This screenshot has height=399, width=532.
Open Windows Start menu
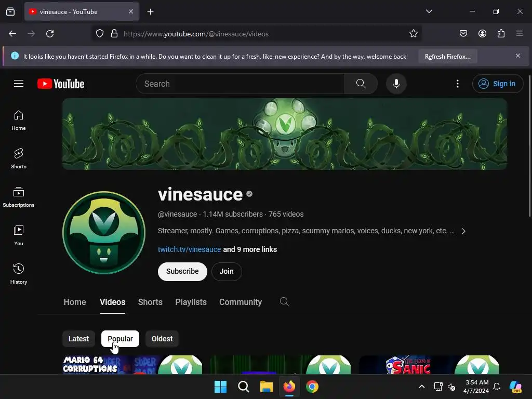click(x=220, y=387)
